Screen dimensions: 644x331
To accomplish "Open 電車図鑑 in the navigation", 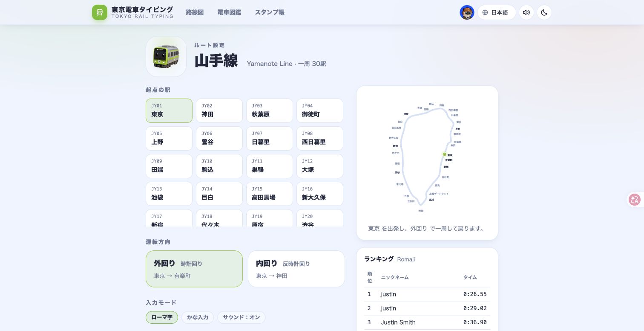I will (229, 12).
